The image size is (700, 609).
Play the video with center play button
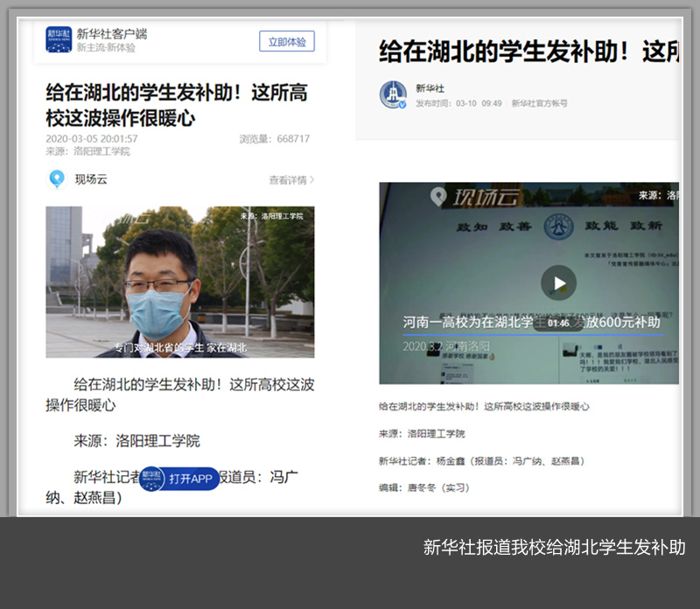click(558, 283)
